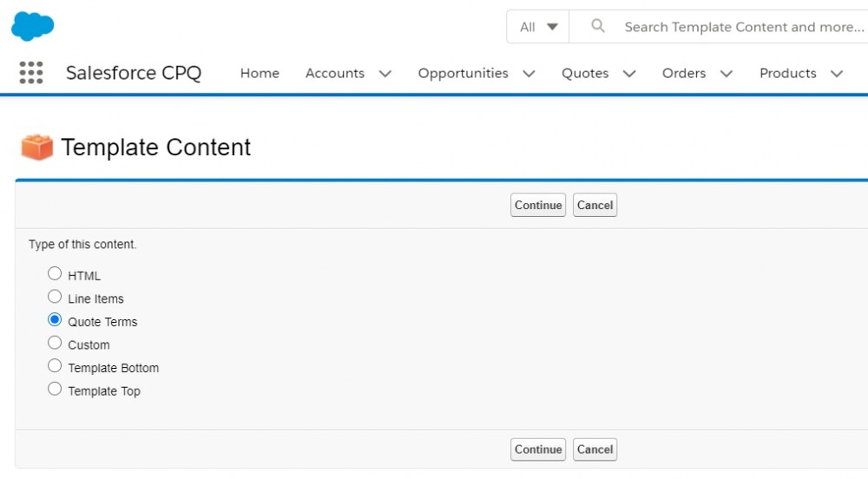Screen dimensions: 868x479
Task: Open the All search scope dropdown
Action: [538, 27]
